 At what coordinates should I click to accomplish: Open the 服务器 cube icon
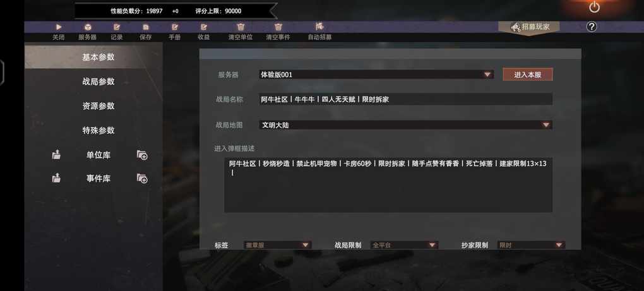pos(88,27)
